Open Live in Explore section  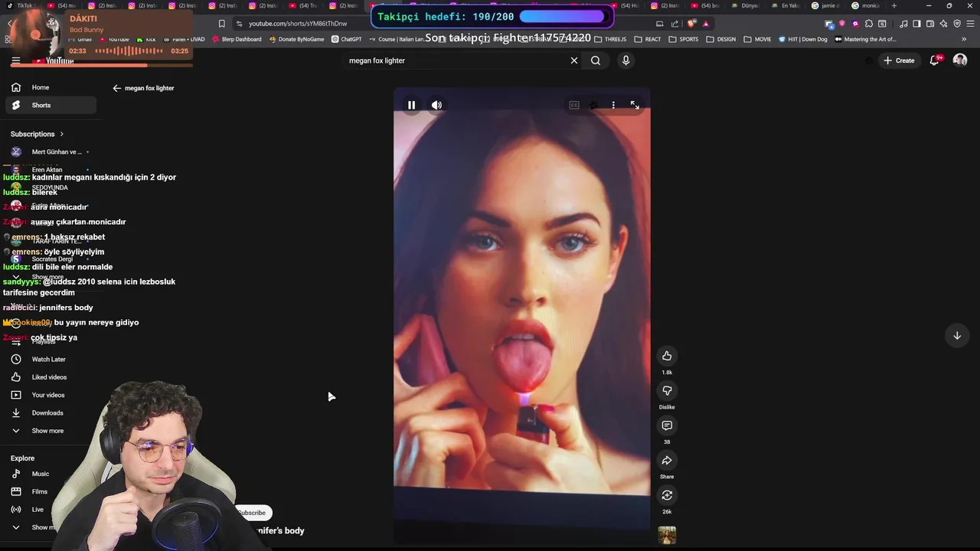coord(37,510)
